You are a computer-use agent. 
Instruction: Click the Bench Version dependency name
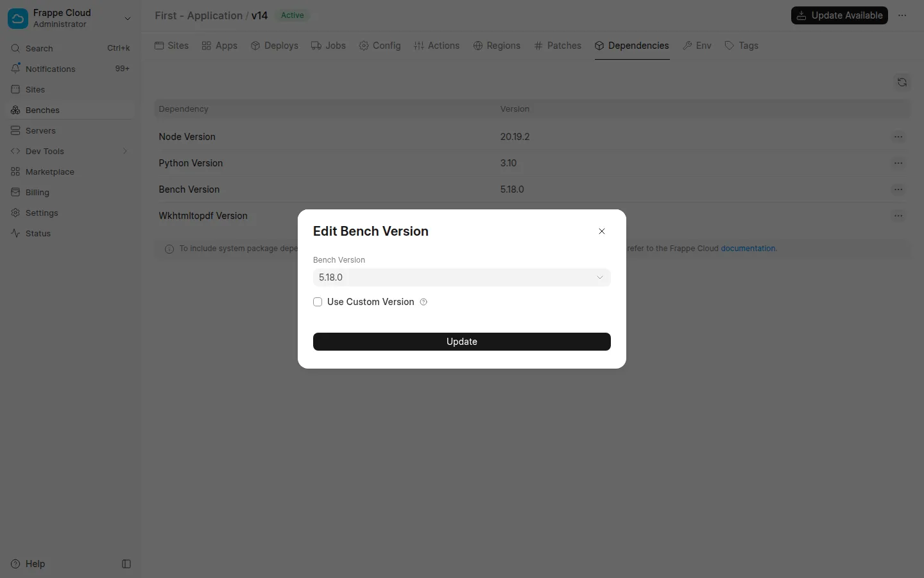pos(189,189)
